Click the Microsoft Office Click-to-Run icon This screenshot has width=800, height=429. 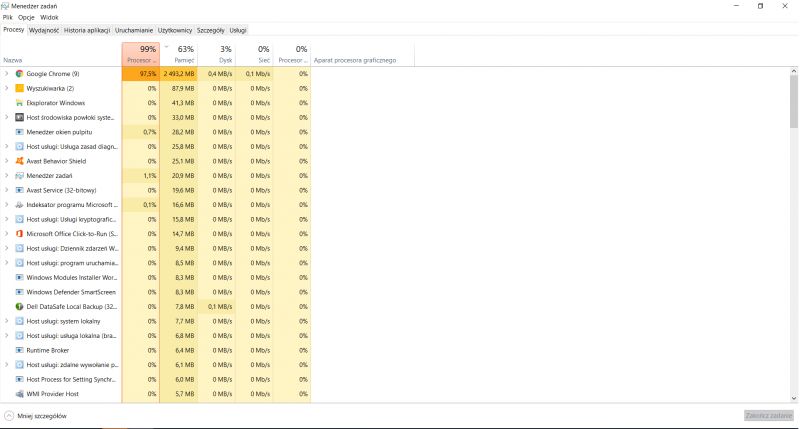[x=19, y=234]
